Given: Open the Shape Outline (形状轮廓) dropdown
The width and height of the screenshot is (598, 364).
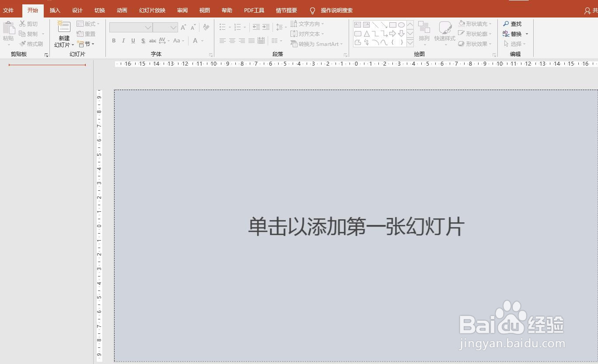Looking at the screenshot, I should pos(475,34).
